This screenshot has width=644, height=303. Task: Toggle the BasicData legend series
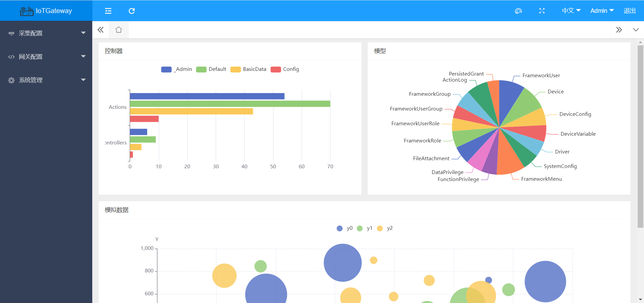[x=249, y=69]
